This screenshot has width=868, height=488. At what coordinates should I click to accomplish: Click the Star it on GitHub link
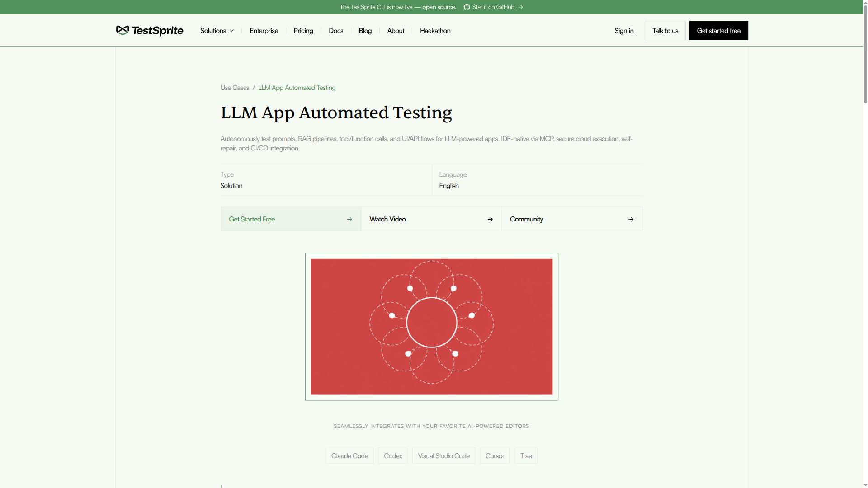click(493, 7)
